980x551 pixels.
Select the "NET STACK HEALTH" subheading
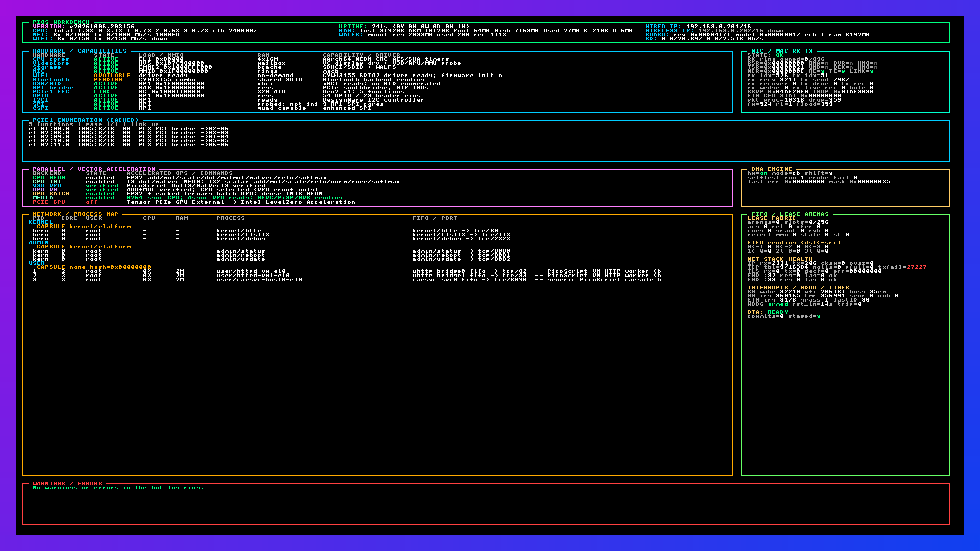780,259
